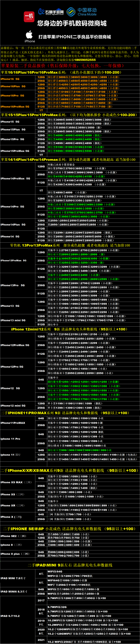
Task: Click the red 一机 logo
Action: click(29, 16)
